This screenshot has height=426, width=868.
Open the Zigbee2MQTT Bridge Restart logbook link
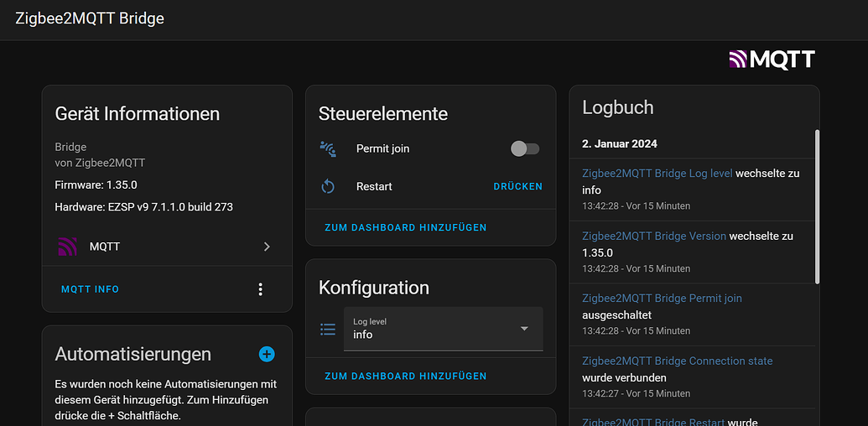[653, 422]
